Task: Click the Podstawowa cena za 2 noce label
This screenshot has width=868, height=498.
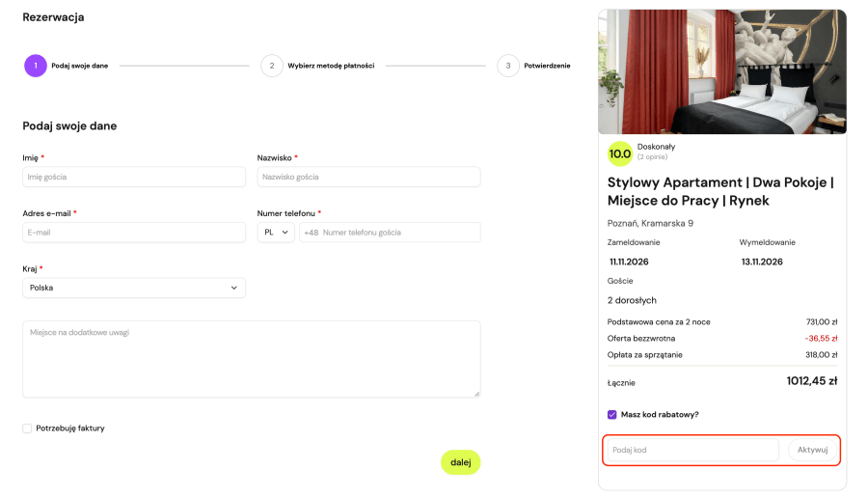Action: pos(659,321)
